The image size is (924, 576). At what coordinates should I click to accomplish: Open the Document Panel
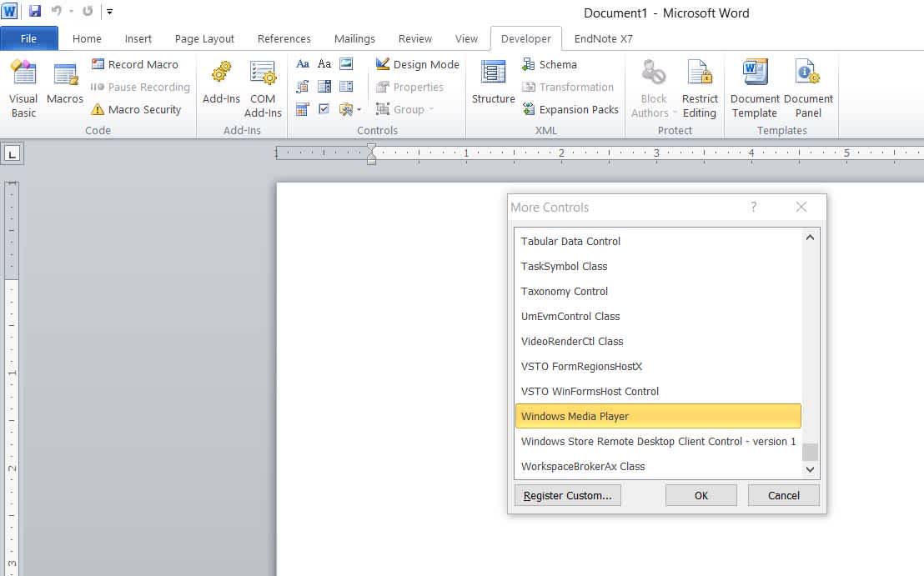click(x=808, y=88)
